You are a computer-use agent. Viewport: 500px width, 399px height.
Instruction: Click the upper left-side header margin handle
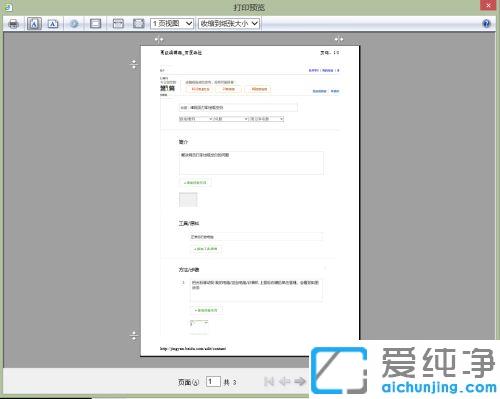[x=134, y=64]
